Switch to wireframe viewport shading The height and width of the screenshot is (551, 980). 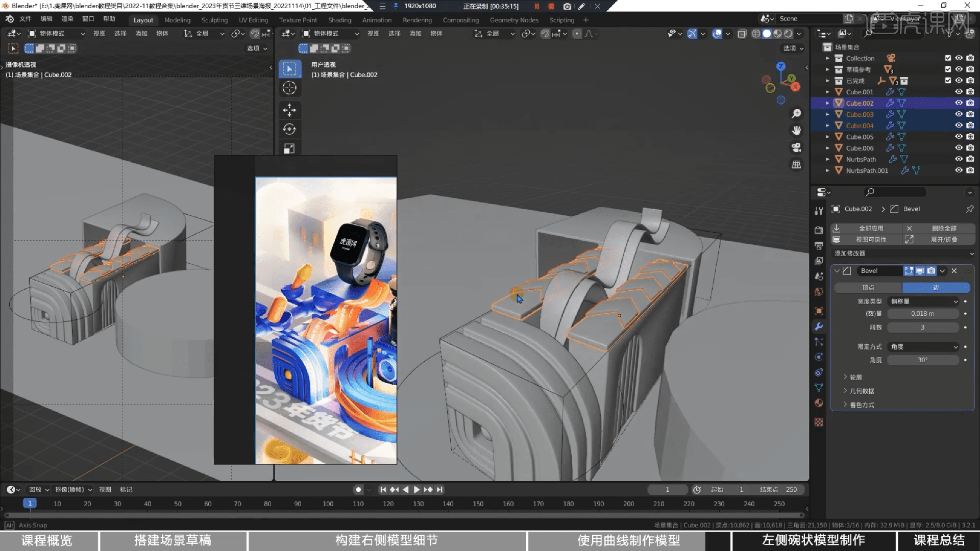756,34
